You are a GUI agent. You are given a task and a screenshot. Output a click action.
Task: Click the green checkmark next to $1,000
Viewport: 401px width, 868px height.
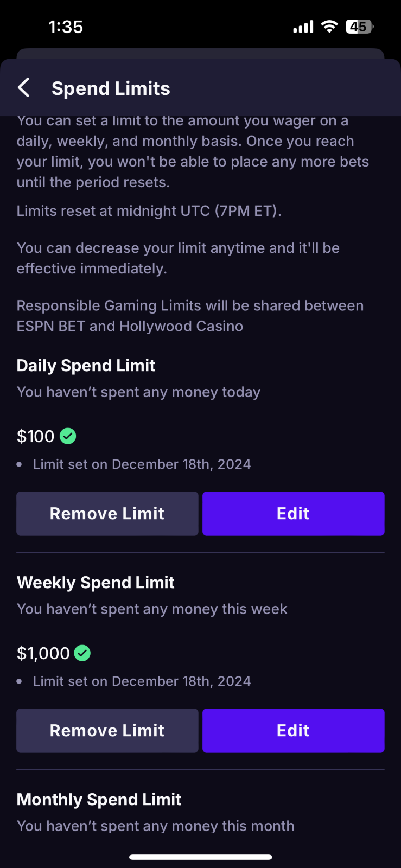coord(82,653)
